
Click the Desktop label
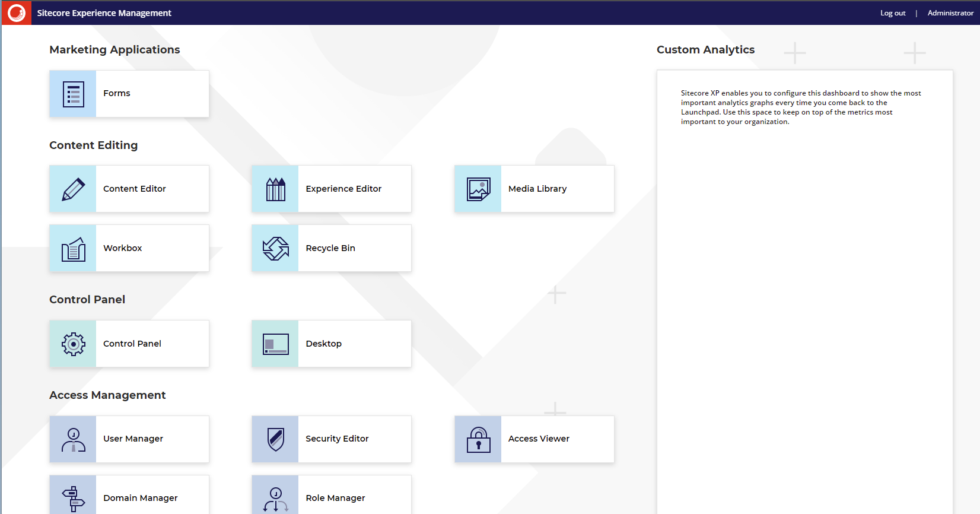pos(324,344)
